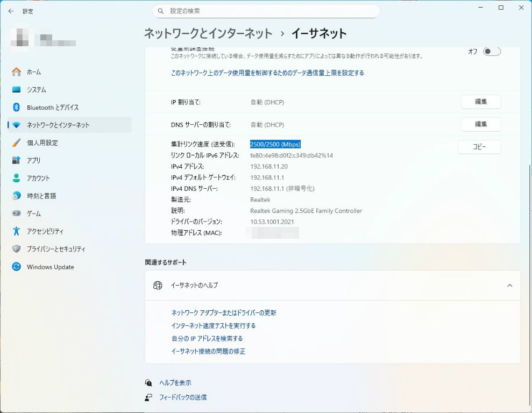This screenshot has width=532, height=413.
Task: Click コピー to copy link speed value
Action: point(479,147)
